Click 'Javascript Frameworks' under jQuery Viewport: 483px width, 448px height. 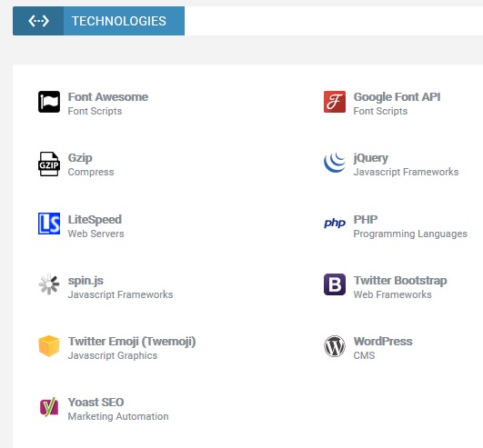click(x=406, y=172)
